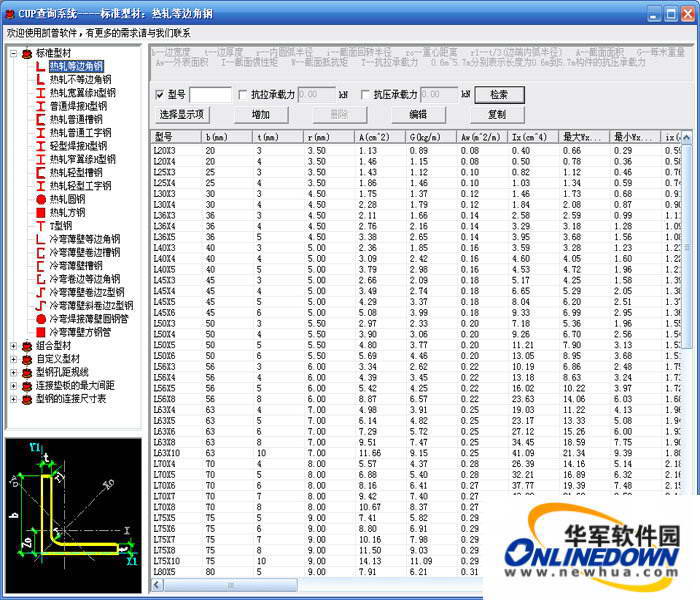Select the 轻型焊接H型钢 section icon
This screenshot has width=700, height=600.
point(41,146)
